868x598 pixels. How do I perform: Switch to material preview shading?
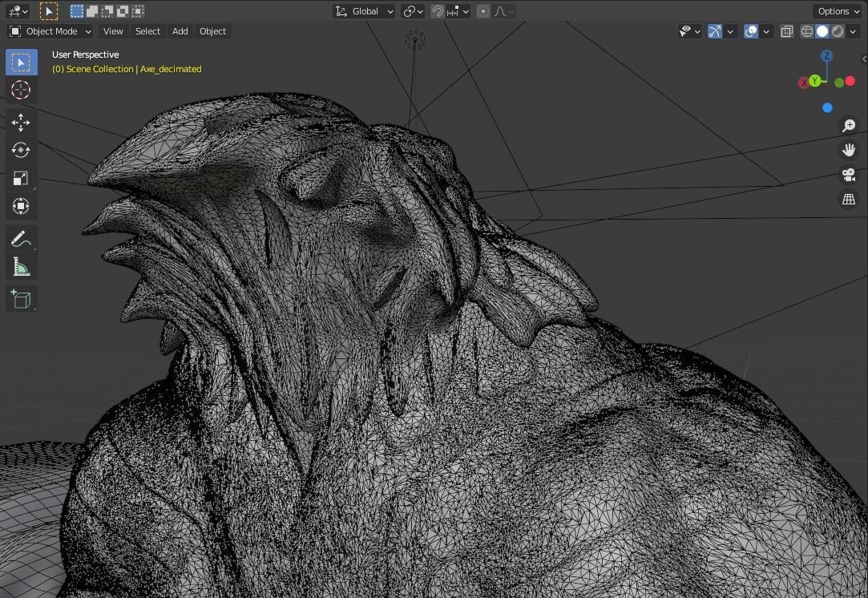tap(838, 31)
